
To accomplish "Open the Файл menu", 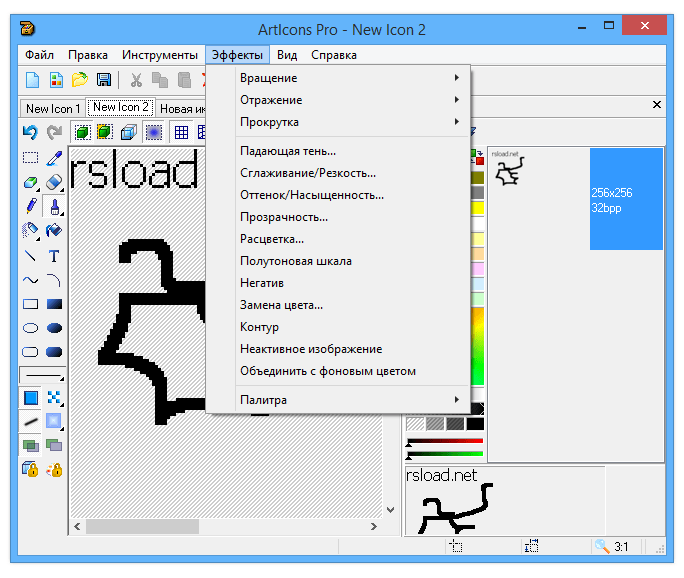I will (x=39, y=55).
